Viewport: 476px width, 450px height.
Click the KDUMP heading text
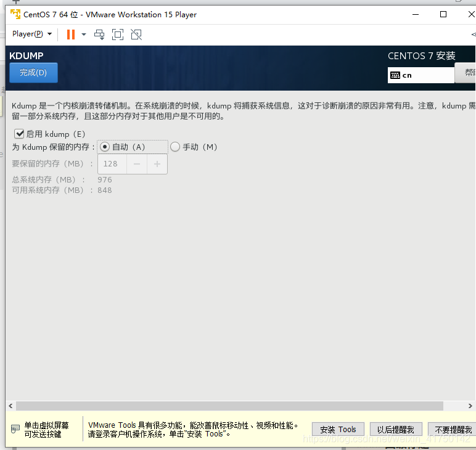point(27,56)
